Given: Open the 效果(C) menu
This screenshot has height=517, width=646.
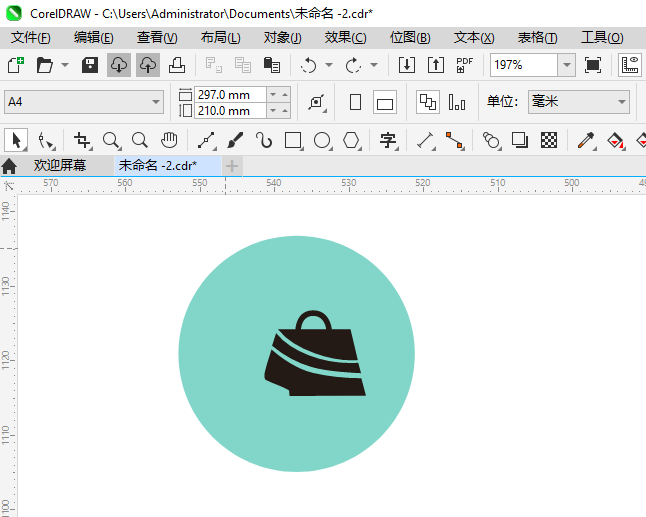Looking at the screenshot, I should [x=345, y=37].
